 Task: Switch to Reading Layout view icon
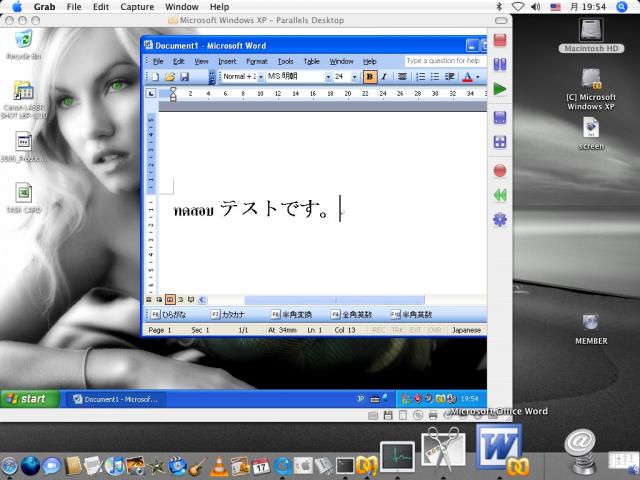(x=191, y=300)
